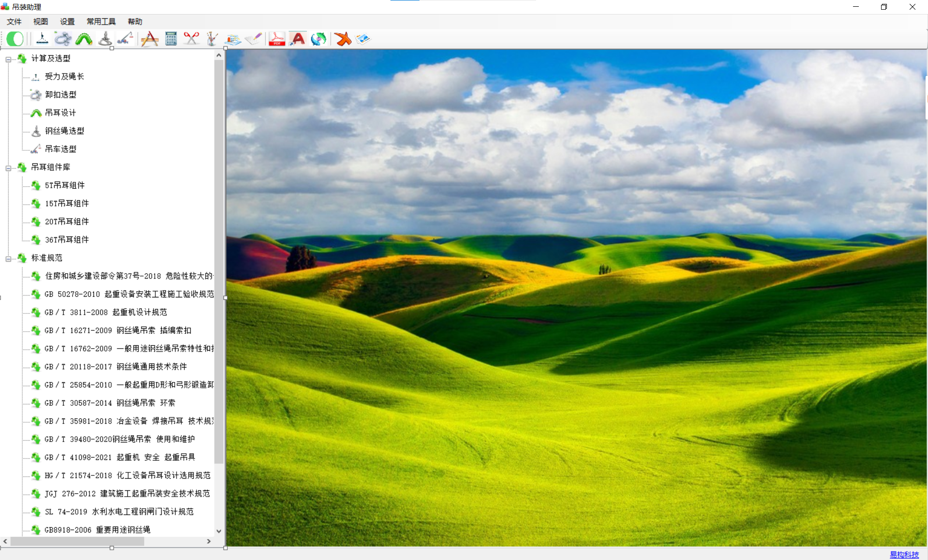928x560 pixels.
Task: Open the photo viewer toolbar icon
Action: pos(363,39)
